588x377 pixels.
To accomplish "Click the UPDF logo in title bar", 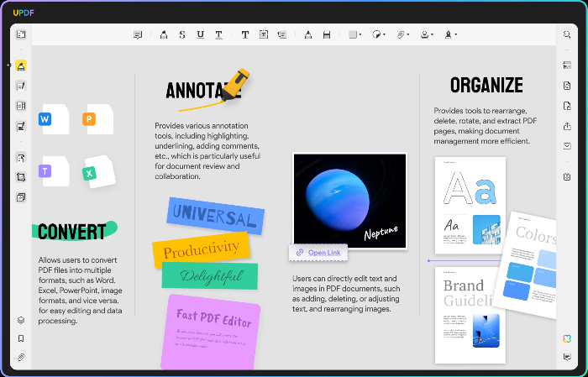I will click(x=24, y=13).
